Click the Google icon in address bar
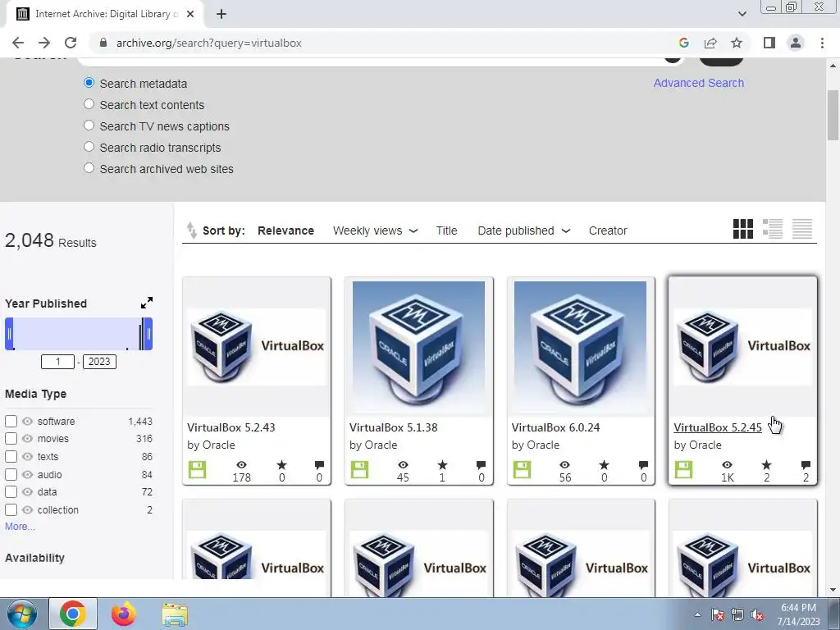The image size is (840, 630). [x=683, y=43]
